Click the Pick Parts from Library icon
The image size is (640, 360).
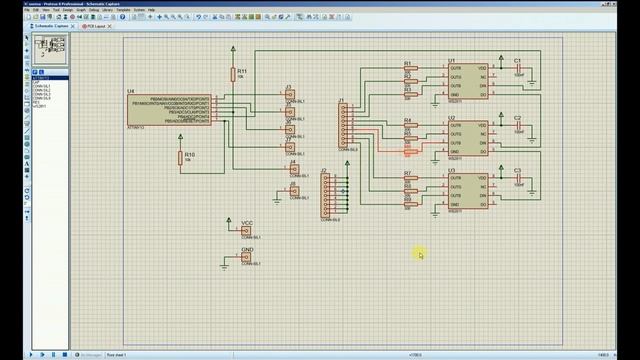pyautogui.click(x=267, y=17)
